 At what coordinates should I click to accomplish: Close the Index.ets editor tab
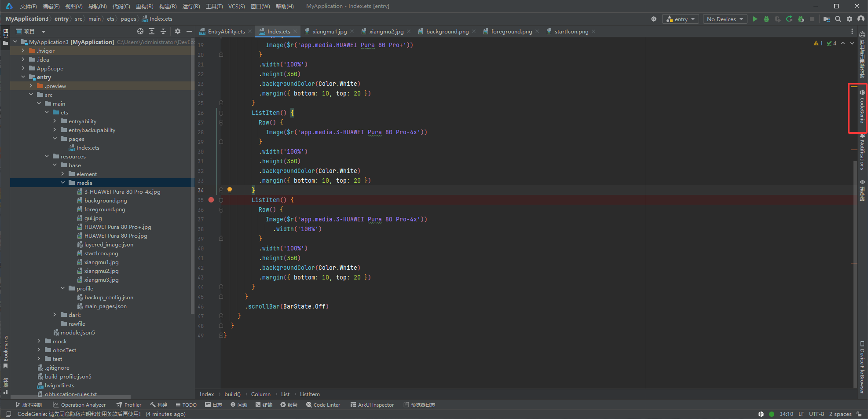295,31
